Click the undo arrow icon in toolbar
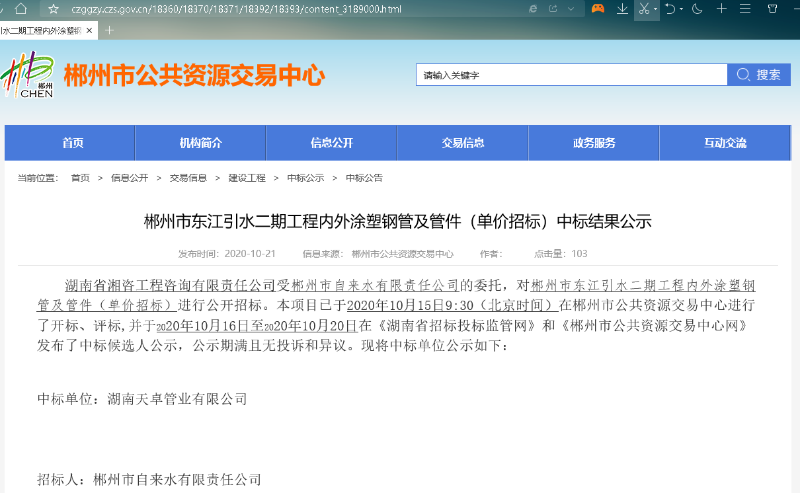 pyautogui.click(x=671, y=9)
